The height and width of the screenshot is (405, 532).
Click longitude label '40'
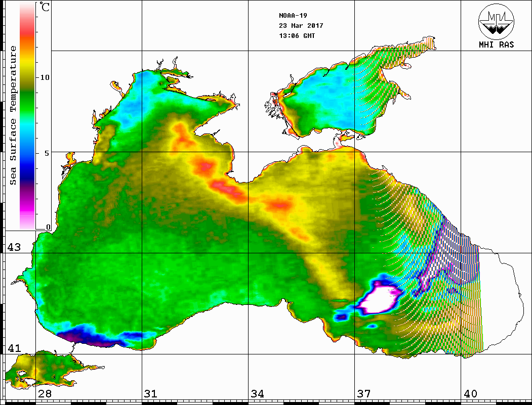point(470,393)
